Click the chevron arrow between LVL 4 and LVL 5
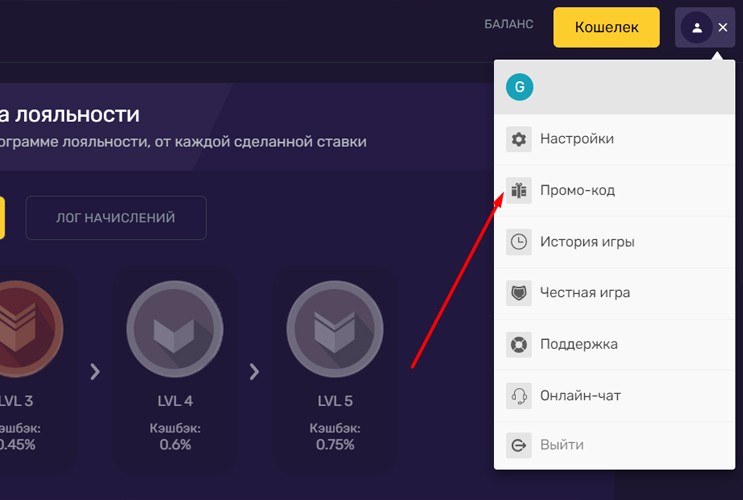The height and width of the screenshot is (500, 743). (x=254, y=372)
